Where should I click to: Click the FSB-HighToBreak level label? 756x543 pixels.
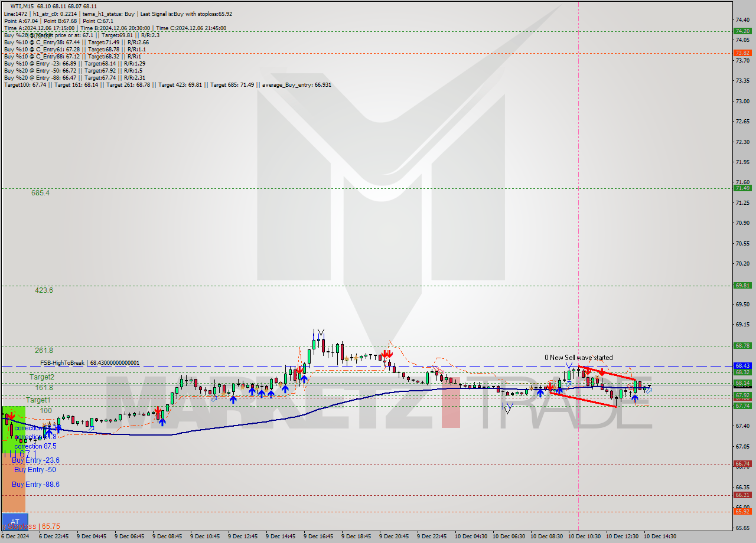click(x=90, y=363)
